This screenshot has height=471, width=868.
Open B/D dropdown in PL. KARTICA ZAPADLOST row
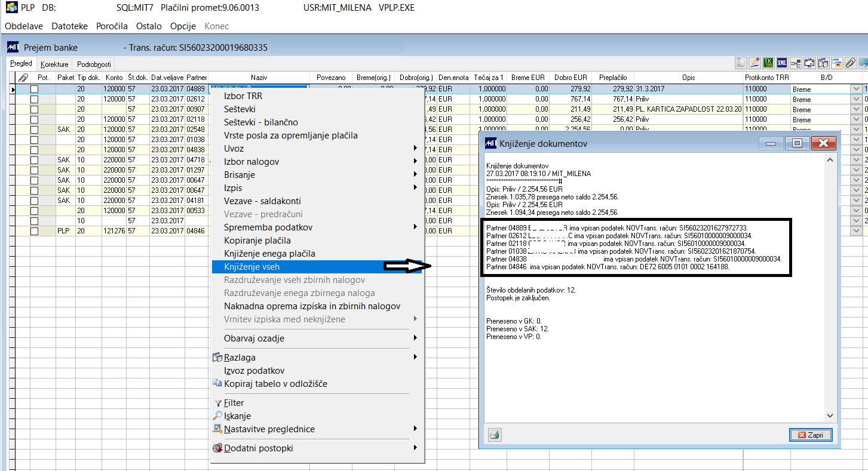point(856,109)
